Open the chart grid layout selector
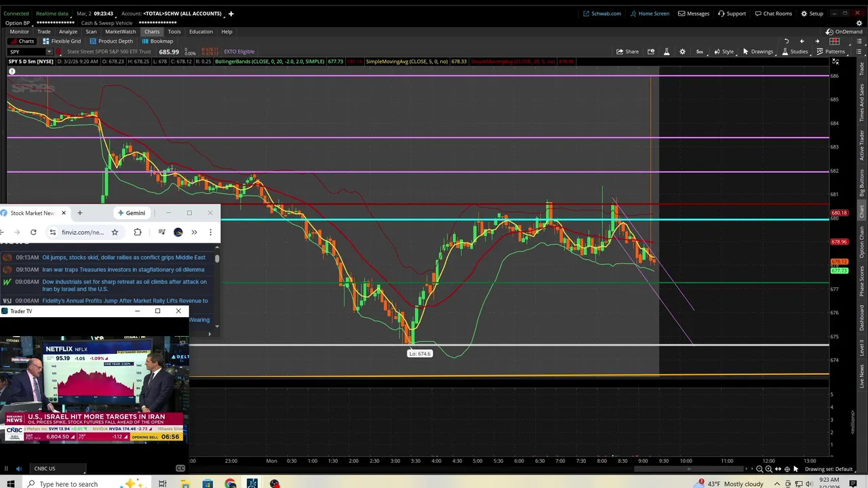Image resolution: width=868 pixels, height=488 pixels. tap(835, 41)
